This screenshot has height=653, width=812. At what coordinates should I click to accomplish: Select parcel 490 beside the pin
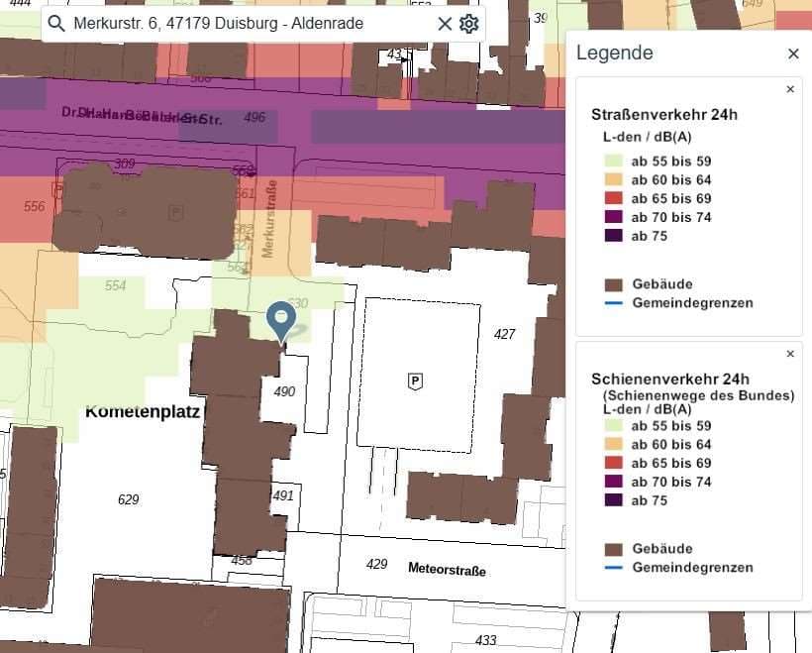(284, 392)
